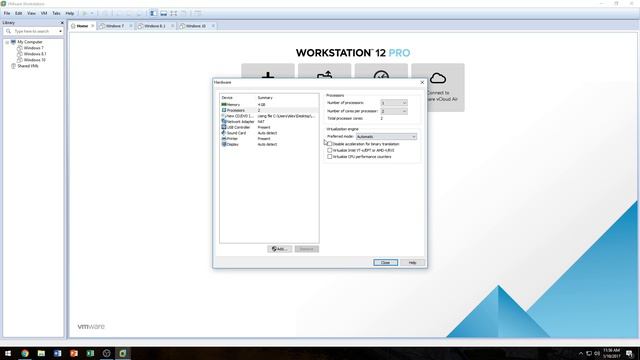
Task: Select the New CD/DVD device row
Action: coord(269,116)
